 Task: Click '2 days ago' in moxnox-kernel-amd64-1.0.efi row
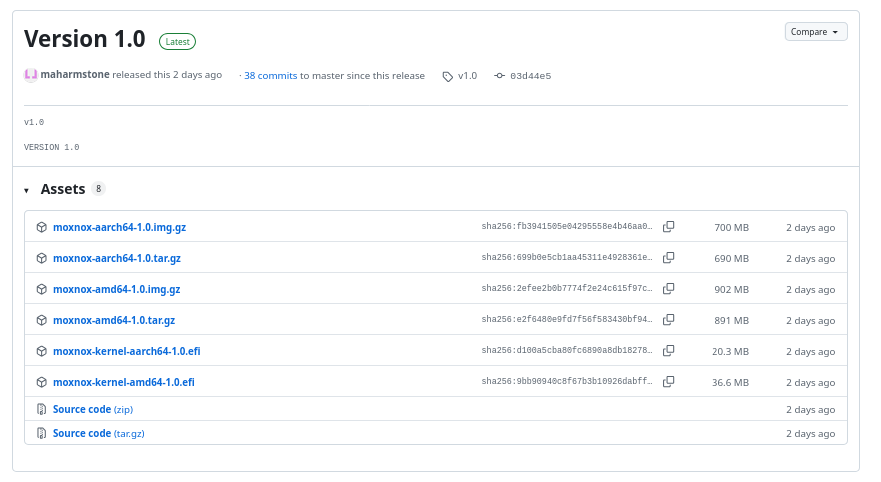(x=811, y=383)
